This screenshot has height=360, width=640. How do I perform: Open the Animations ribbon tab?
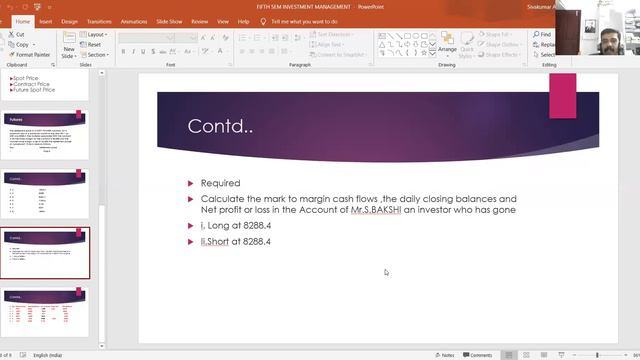[134, 22]
